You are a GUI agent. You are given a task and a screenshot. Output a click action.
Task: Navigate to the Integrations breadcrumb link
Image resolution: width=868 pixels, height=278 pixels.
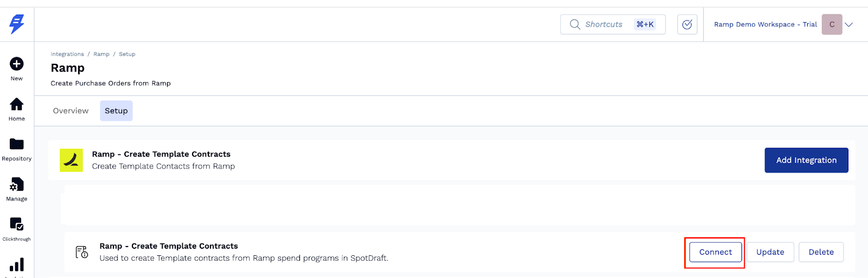(x=67, y=54)
